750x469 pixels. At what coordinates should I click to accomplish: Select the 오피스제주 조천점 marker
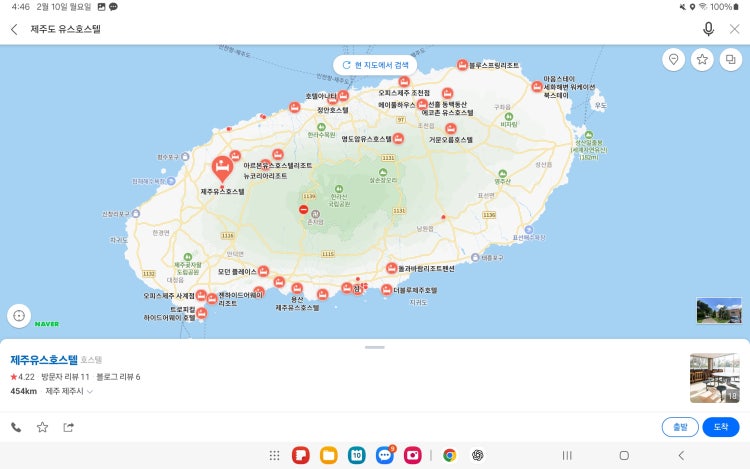pos(404,82)
